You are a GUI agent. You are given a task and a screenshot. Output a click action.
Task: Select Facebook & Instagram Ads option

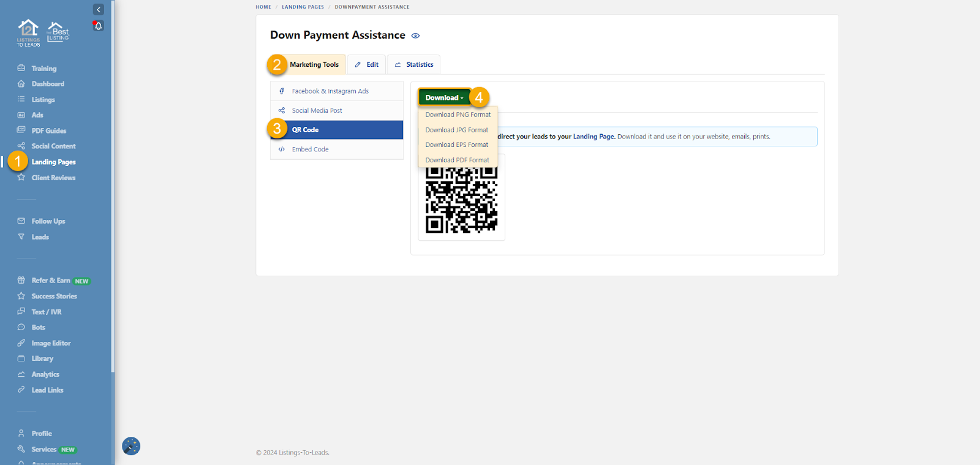(337, 91)
